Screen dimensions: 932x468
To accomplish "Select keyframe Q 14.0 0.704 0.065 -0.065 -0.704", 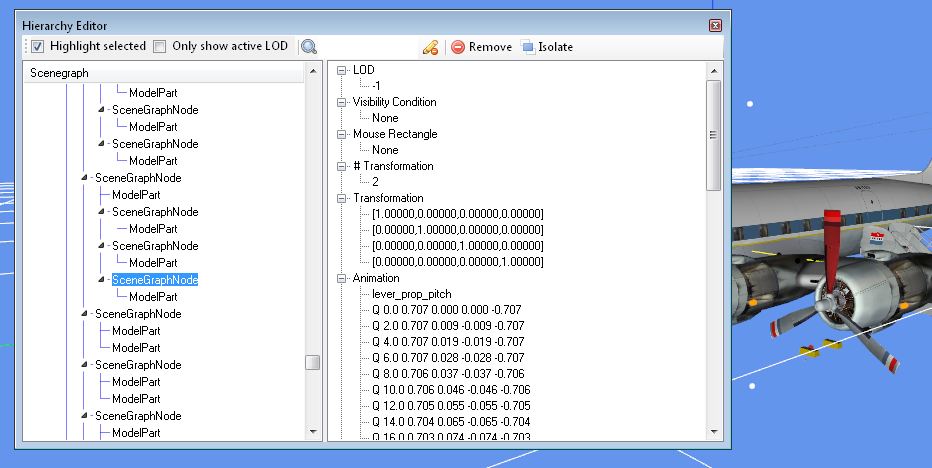I will (451, 422).
